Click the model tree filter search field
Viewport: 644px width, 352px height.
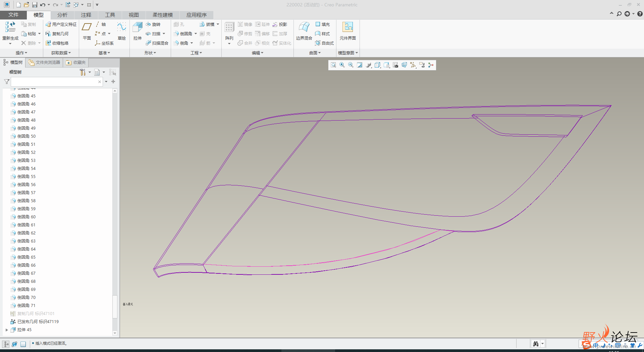coord(54,82)
